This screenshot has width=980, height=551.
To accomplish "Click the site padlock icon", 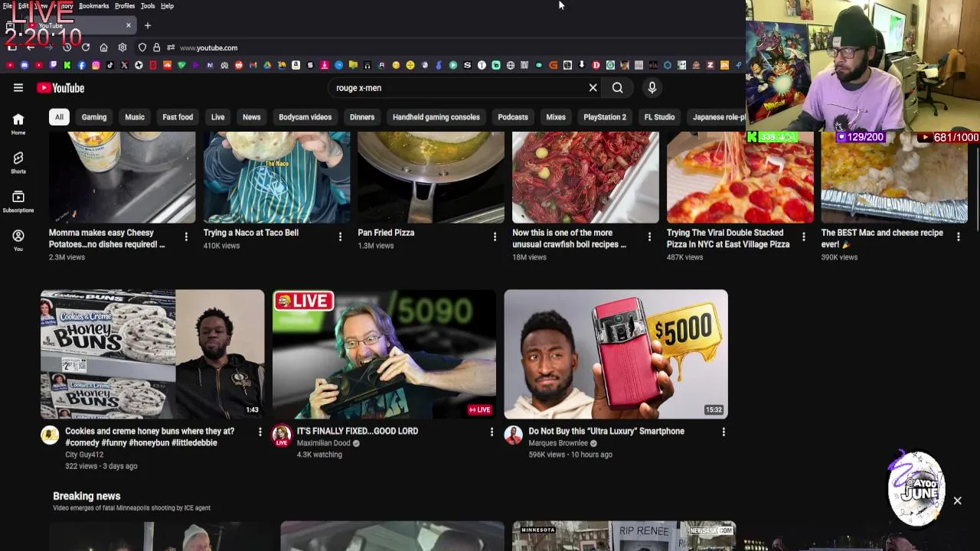I will 156,47.
